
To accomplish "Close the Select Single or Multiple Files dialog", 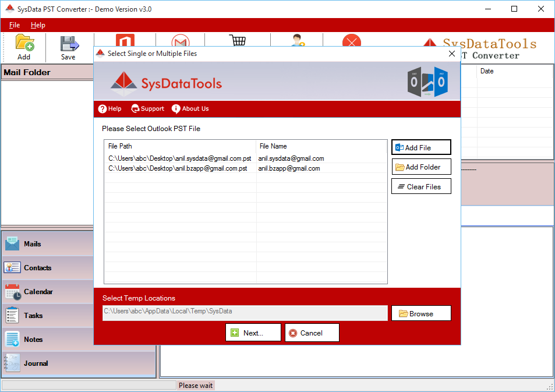I will point(452,54).
